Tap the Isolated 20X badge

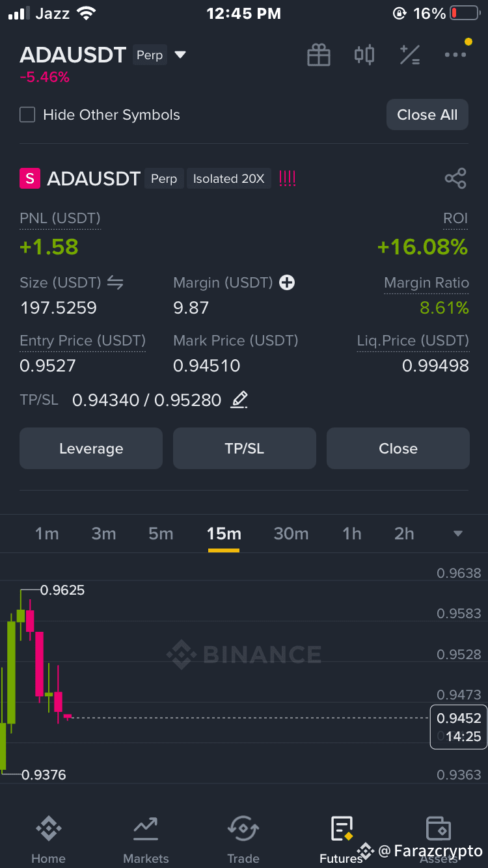click(229, 178)
